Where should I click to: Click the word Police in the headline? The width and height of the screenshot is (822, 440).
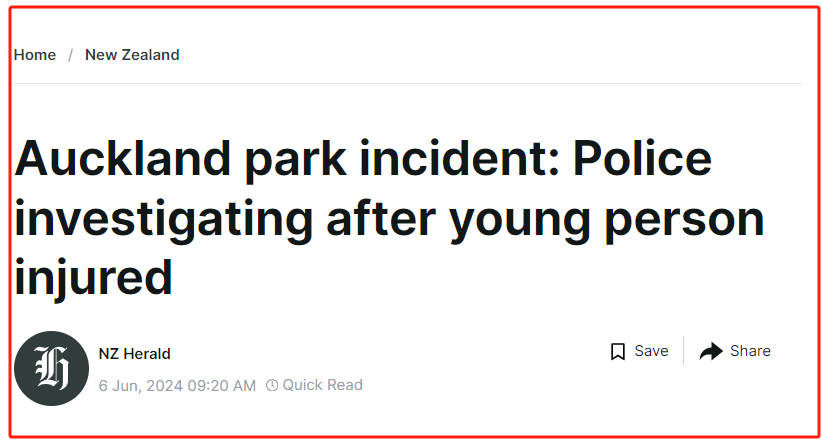coord(642,159)
